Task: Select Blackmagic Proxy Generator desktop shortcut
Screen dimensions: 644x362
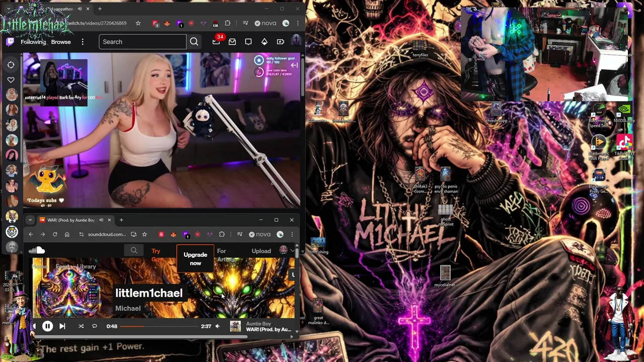Action: pyautogui.click(x=599, y=181)
